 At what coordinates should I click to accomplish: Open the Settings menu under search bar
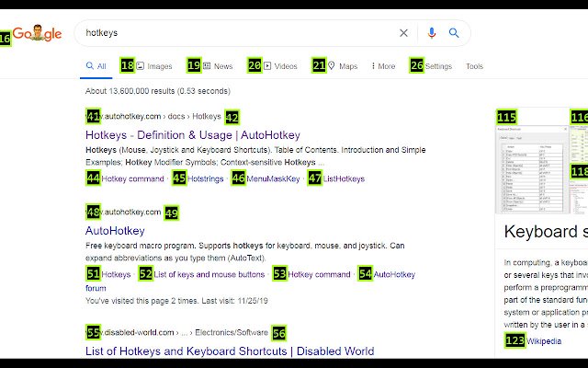click(438, 66)
